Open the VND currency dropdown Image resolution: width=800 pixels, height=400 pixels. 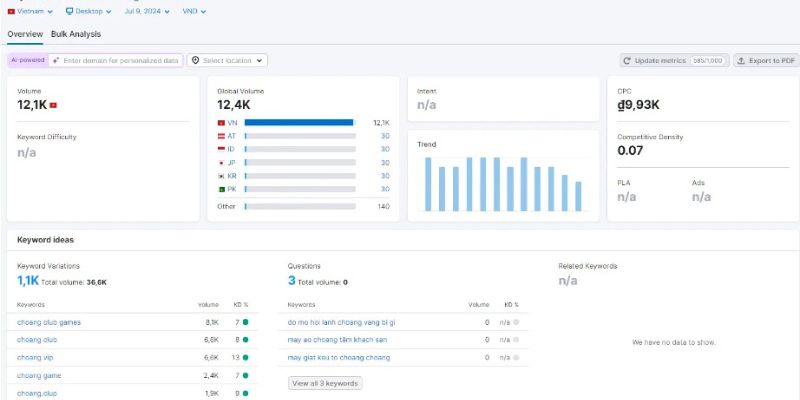point(194,11)
